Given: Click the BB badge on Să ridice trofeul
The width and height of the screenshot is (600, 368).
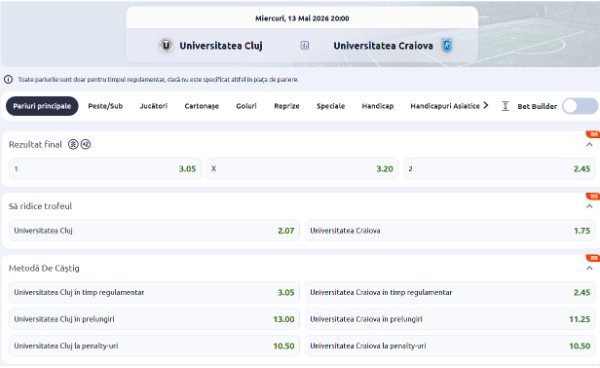Looking at the screenshot, I should coord(593,196).
